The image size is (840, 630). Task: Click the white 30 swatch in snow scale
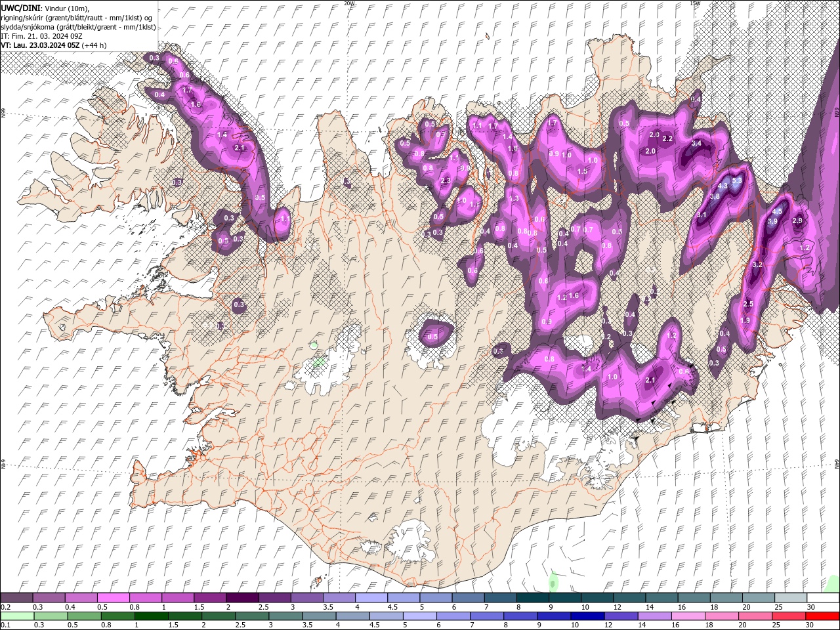point(823,597)
